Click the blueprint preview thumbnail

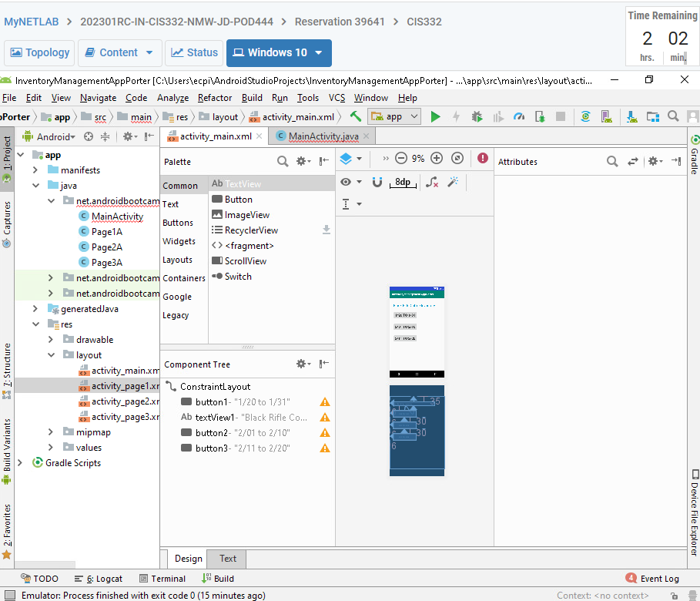(417, 431)
